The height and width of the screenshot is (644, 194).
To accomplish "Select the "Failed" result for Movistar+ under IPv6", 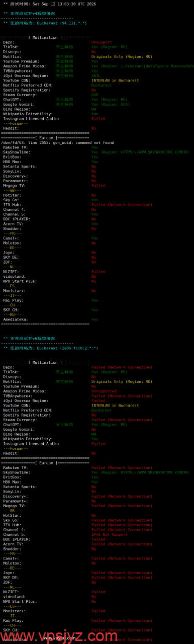I will point(99,611).
